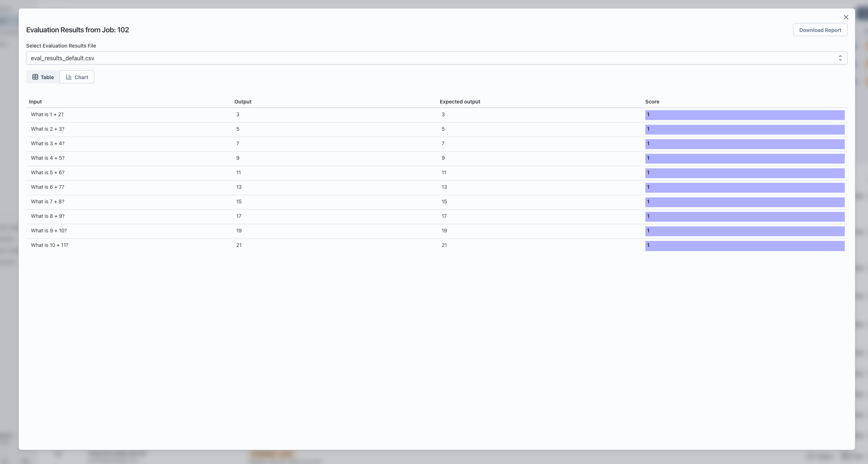The height and width of the screenshot is (464, 868).
Task: Select eval_results_default.csv from the file dropdown
Action: click(x=62, y=58)
